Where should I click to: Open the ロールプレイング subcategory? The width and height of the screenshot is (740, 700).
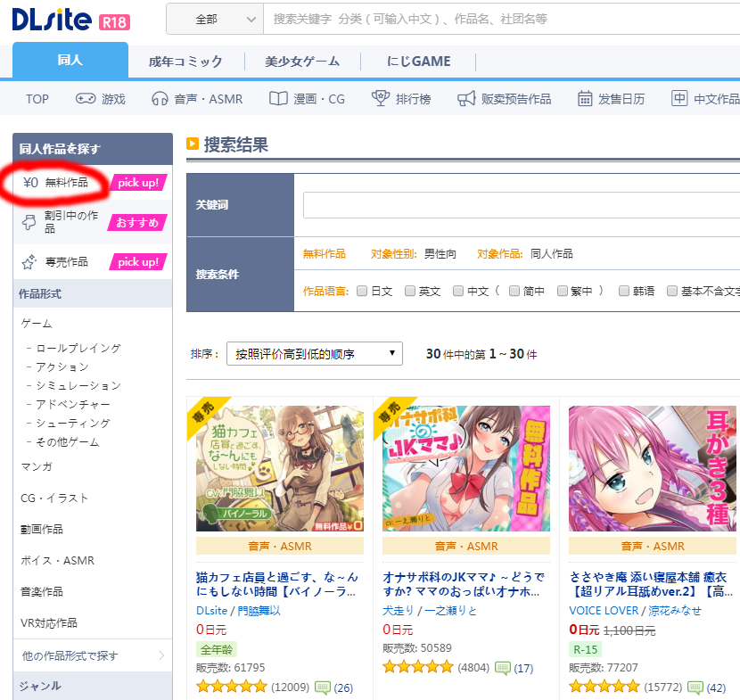tap(78, 349)
